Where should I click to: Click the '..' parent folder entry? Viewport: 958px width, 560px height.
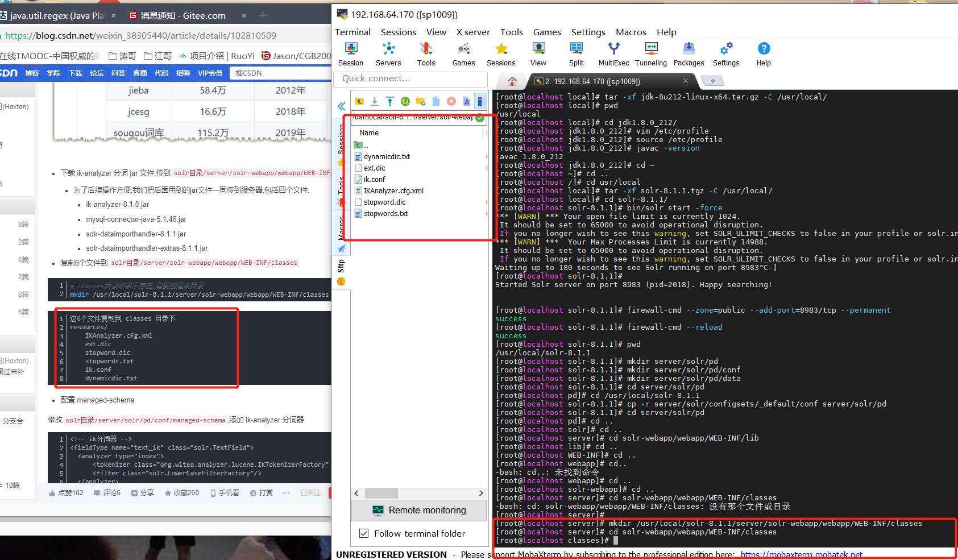362,146
